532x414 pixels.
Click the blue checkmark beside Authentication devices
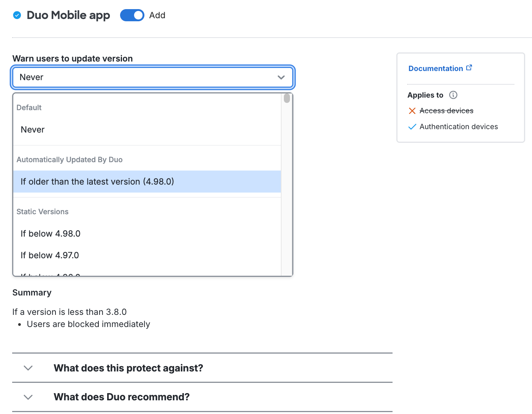412,127
